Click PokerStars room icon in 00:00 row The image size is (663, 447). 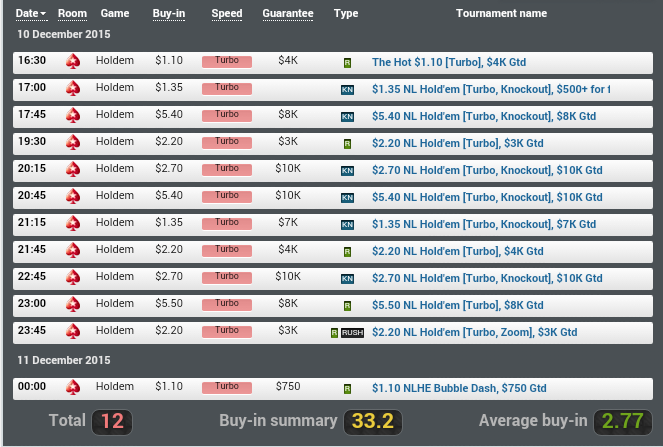73,388
